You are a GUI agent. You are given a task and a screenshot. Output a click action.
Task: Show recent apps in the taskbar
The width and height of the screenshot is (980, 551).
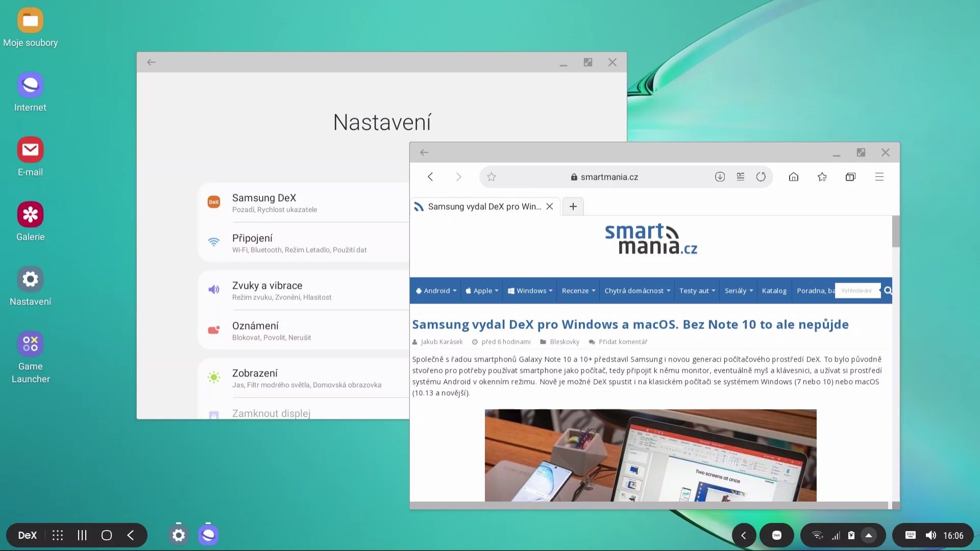(82, 535)
